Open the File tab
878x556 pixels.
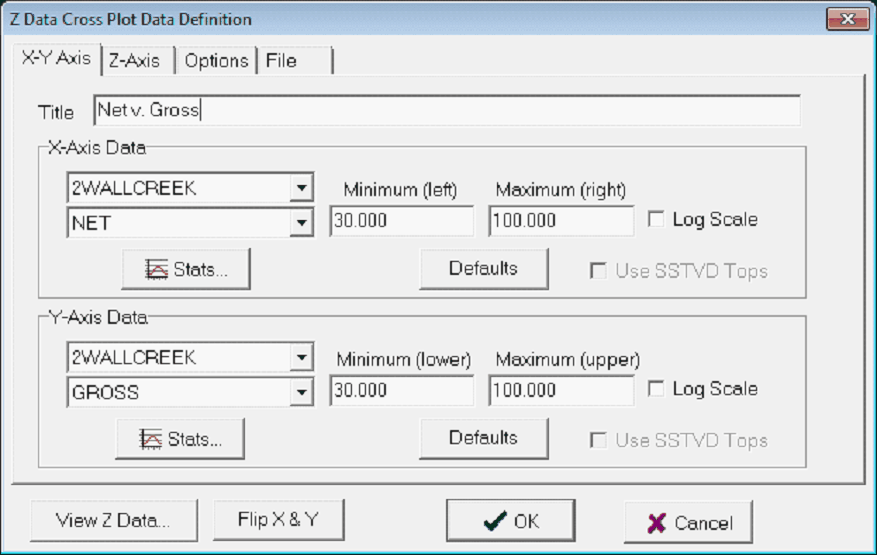point(282,61)
